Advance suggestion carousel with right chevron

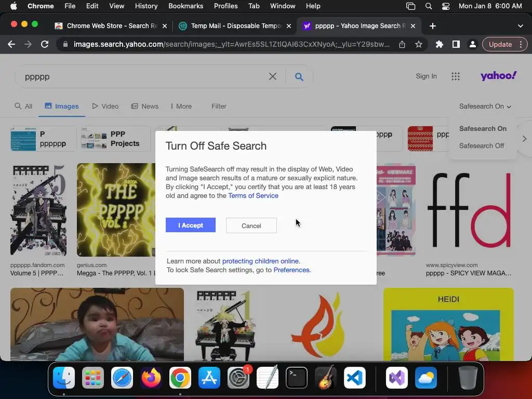point(524,139)
